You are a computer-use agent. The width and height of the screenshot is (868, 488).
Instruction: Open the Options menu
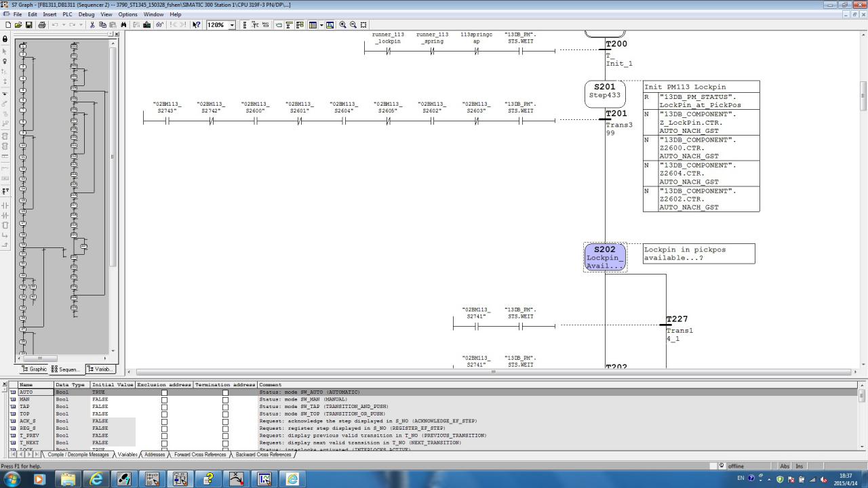pyautogui.click(x=127, y=14)
